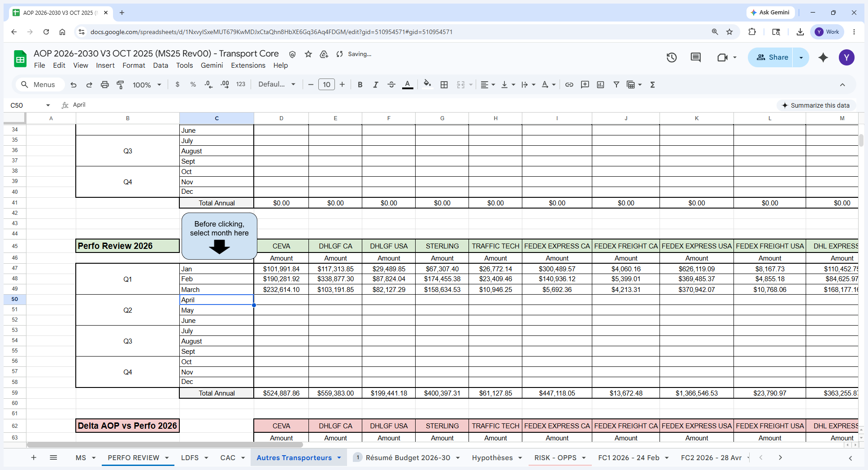Open the Functions sigma menu
The image size is (868, 470).
point(653,85)
